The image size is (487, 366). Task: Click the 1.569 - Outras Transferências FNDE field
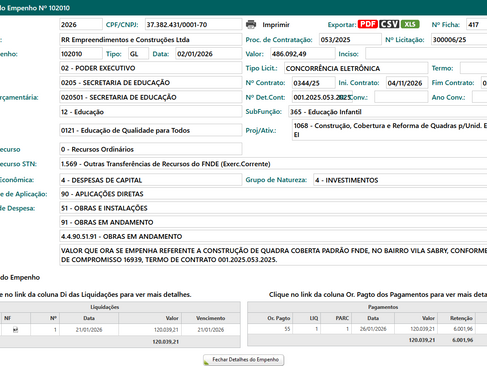pos(273,164)
